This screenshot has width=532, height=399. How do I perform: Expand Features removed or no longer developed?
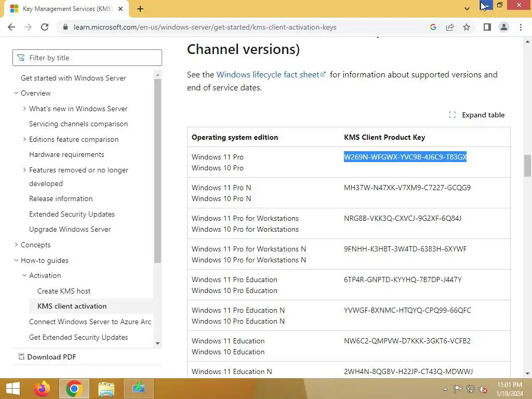24,170
